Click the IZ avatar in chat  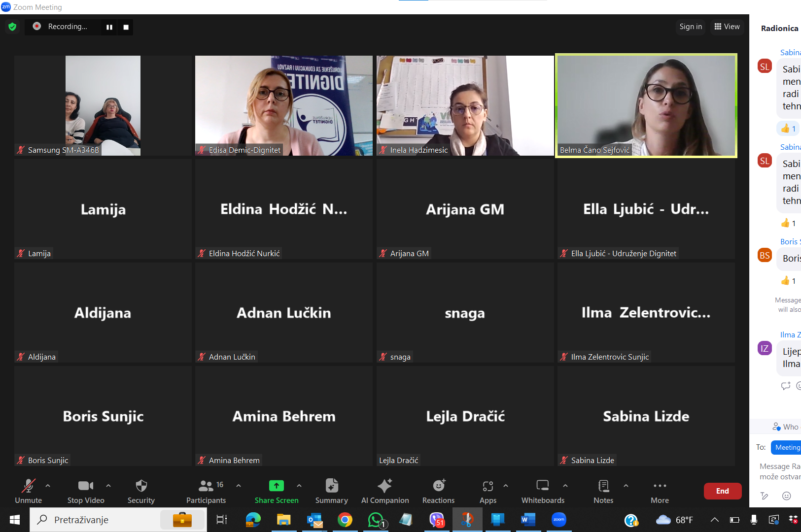(x=765, y=348)
